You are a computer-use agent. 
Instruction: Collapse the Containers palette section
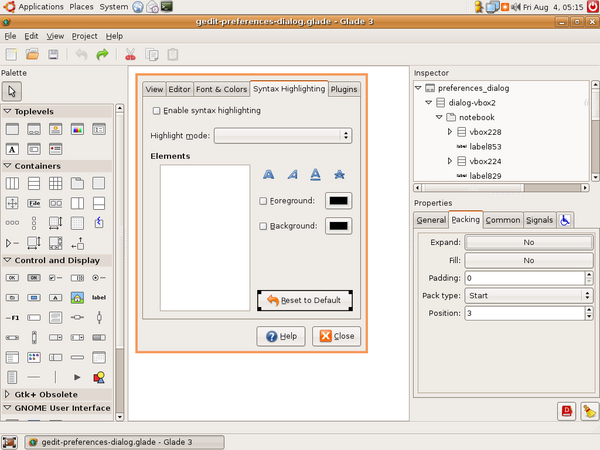[7, 166]
